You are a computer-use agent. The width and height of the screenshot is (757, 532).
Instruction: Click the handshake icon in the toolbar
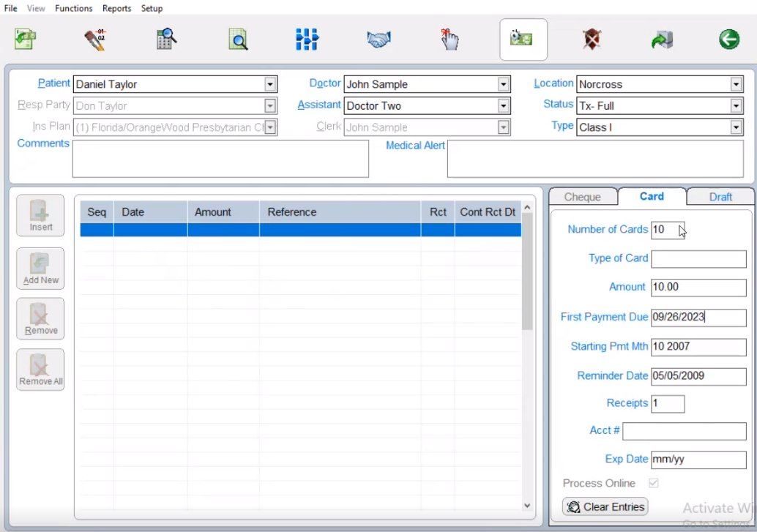point(378,40)
